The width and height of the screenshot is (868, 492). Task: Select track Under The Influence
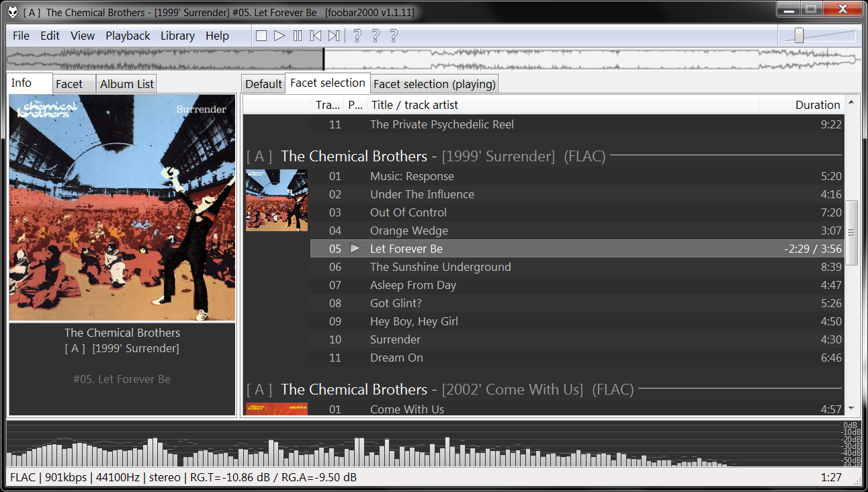tap(577, 194)
